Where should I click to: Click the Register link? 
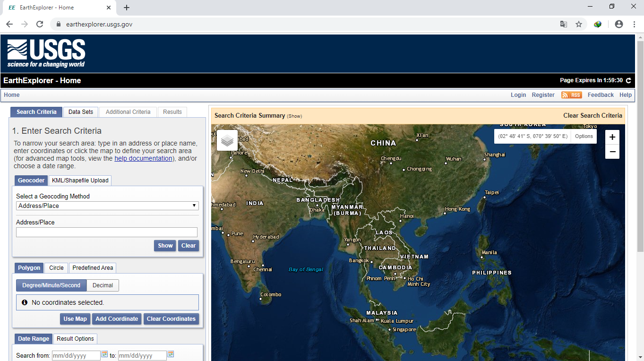[x=543, y=95]
